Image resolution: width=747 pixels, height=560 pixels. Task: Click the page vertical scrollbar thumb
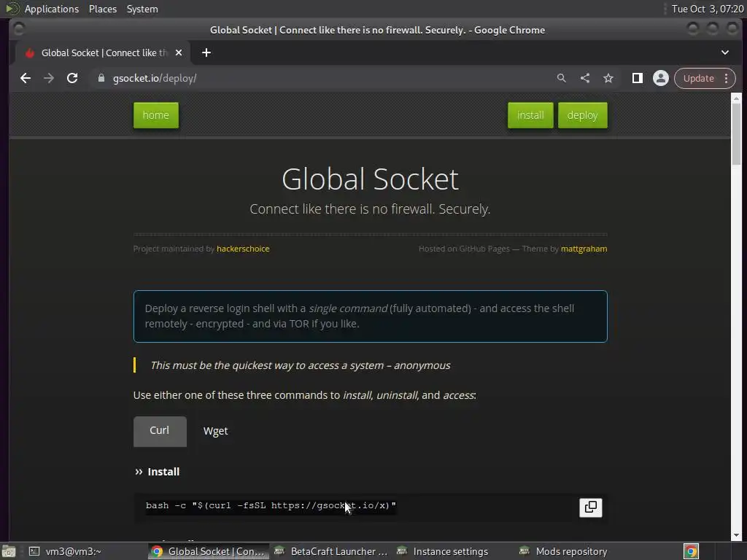click(x=736, y=134)
